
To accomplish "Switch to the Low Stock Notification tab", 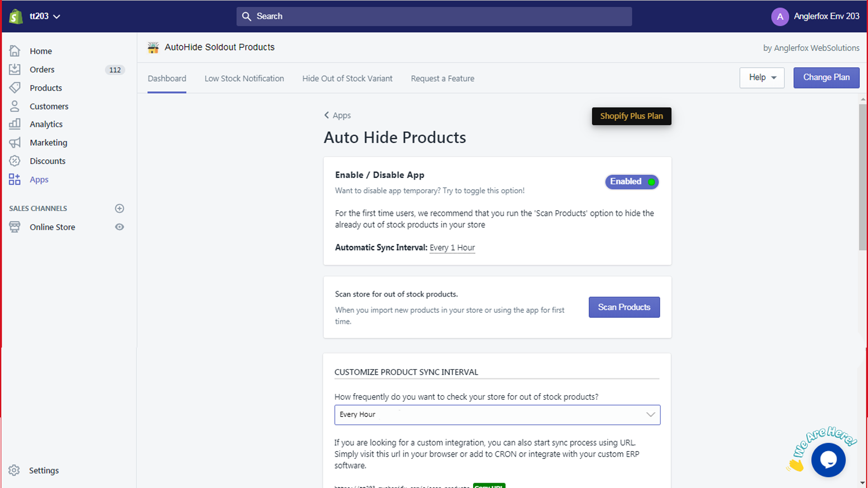I will (244, 79).
